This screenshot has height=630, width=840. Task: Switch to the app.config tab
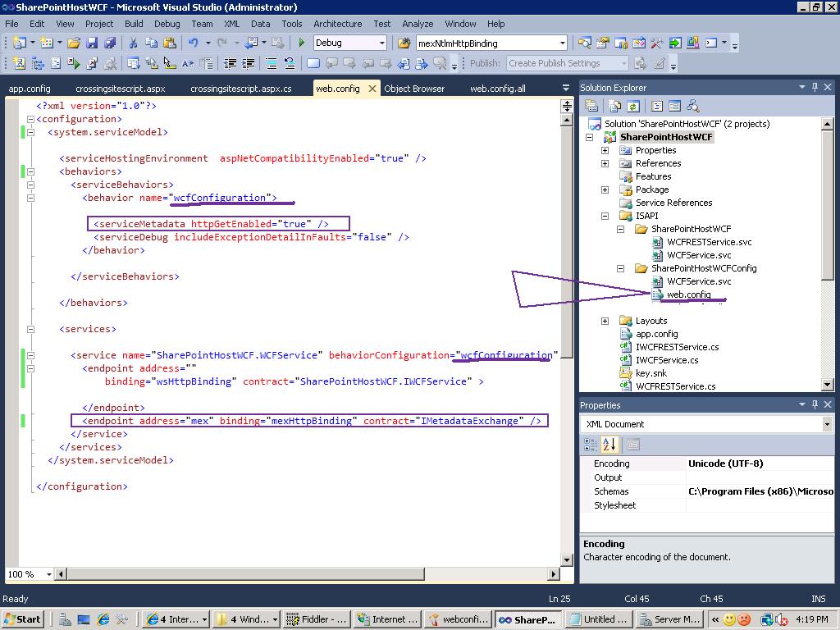click(30, 89)
